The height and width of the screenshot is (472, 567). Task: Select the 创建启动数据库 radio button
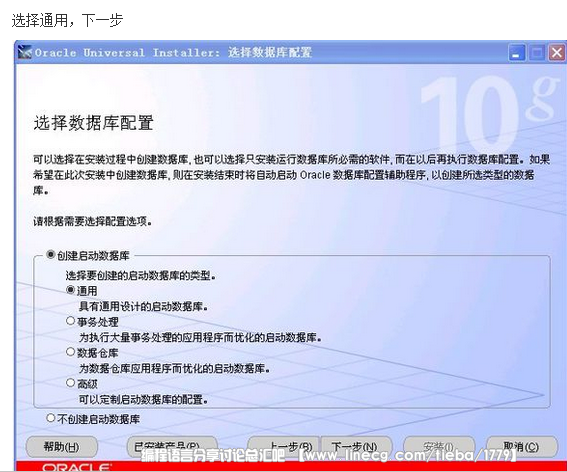click(x=51, y=255)
